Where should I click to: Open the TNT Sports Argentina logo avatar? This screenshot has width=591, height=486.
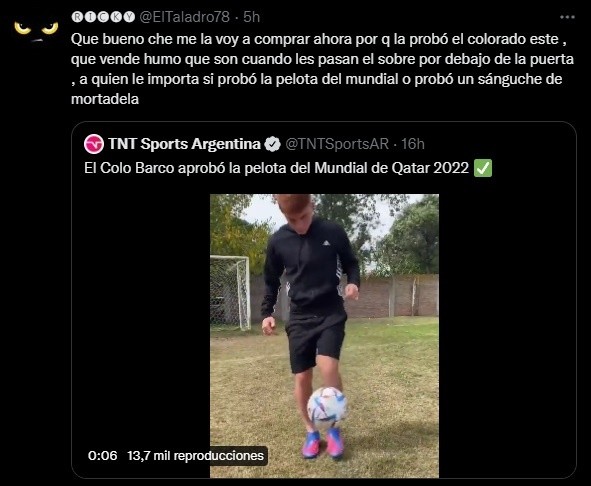(x=93, y=144)
